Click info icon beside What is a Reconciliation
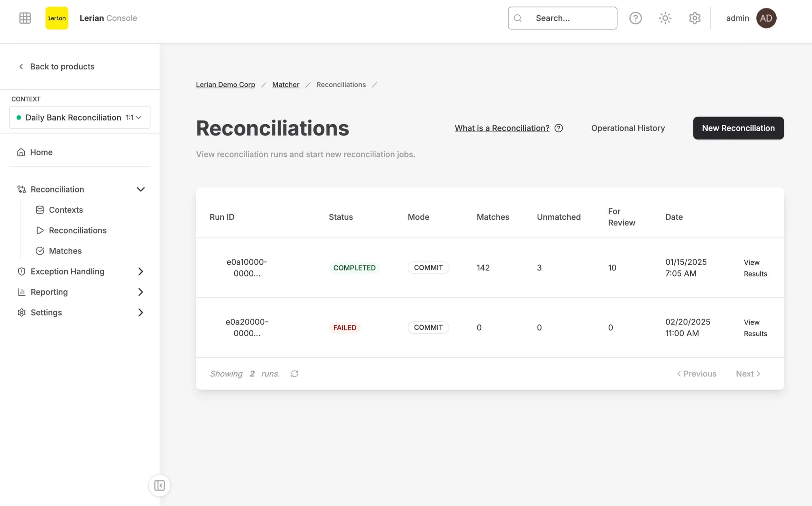This screenshot has width=812, height=506. pyautogui.click(x=559, y=128)
